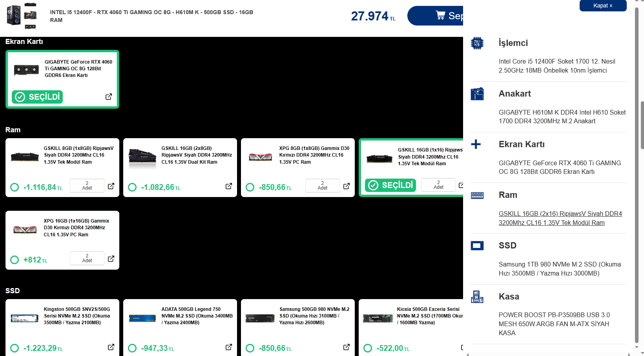Open external link icon on XPG 8GB Gammix card
The image size is (644, 356).
(x=347, y=186)
